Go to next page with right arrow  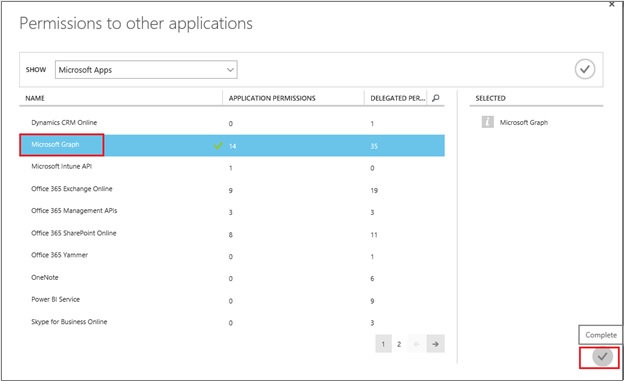pyautogui.click(x=435, y=344)
